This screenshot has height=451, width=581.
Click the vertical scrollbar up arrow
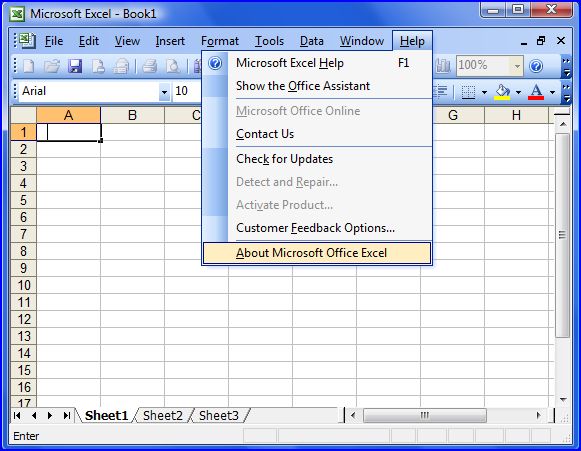coord(563,125)
